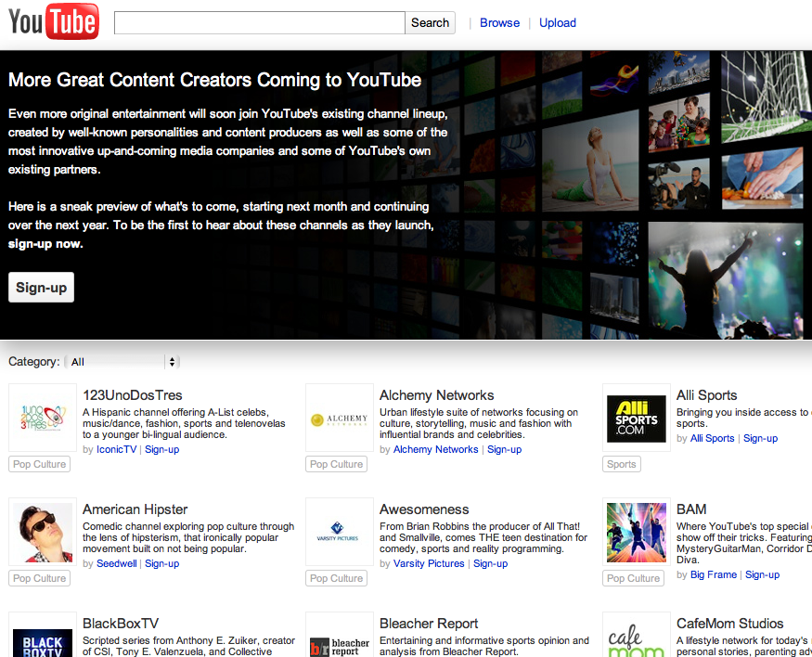Click Pop Culture tag under Awesomeness

pos(336,578)
